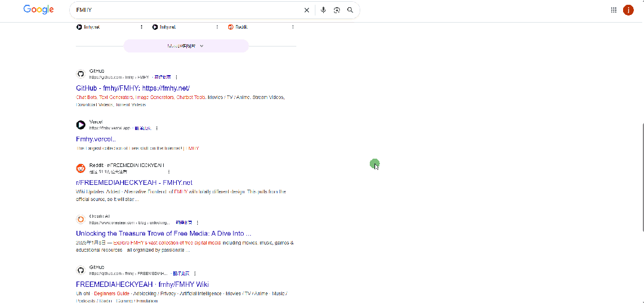
Task: Open the second fmhy.net image source
Action: click(164, 27)
